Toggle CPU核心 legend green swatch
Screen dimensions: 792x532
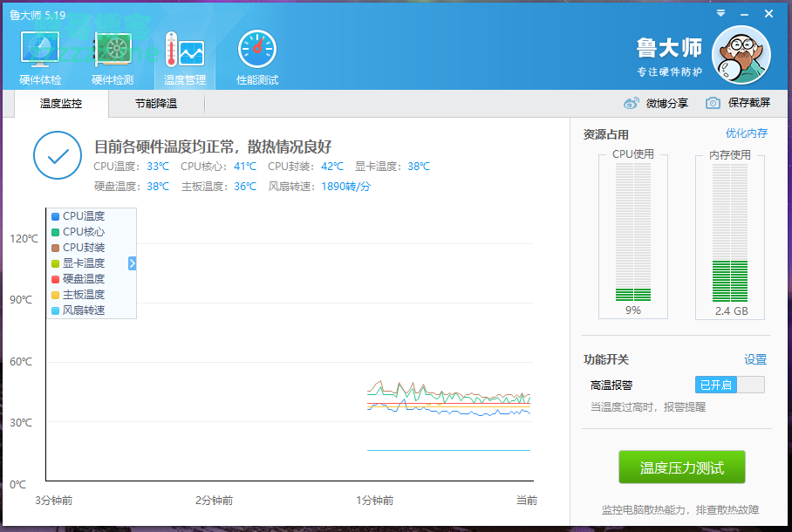[x=56, y=232]
